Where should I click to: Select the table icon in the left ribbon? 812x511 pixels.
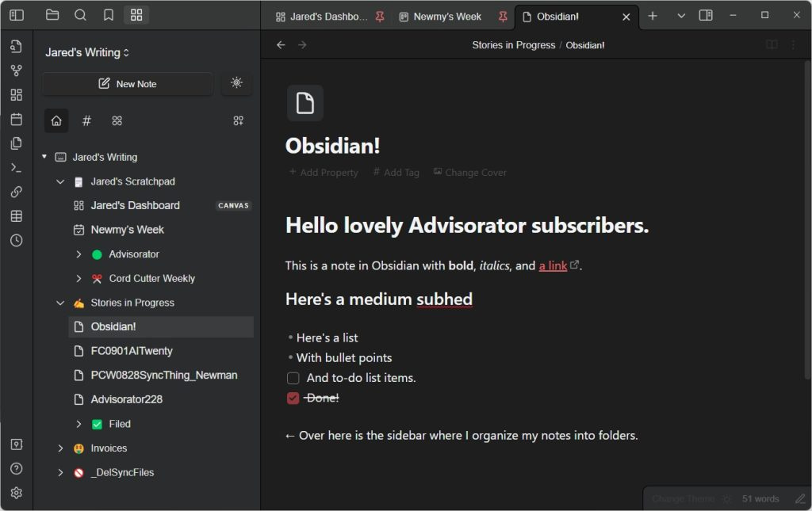[16, 215]
